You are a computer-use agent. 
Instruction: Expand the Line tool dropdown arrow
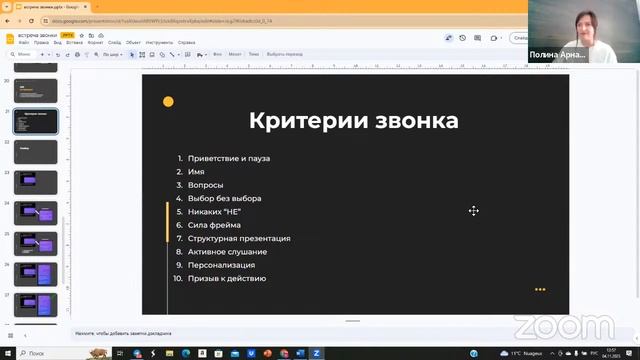point(178,54)
